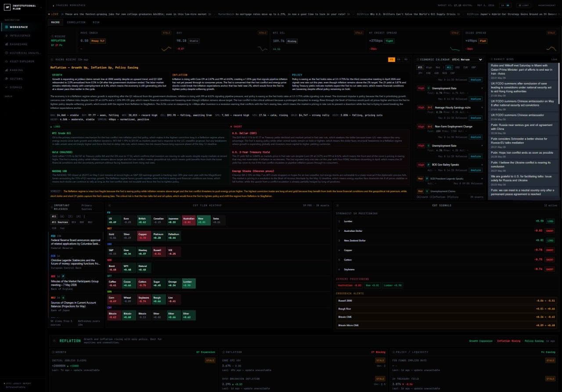This screenshot has width=562, height=392.
Task: Click the Copper heatmap tile
Action: click(144, 236)
